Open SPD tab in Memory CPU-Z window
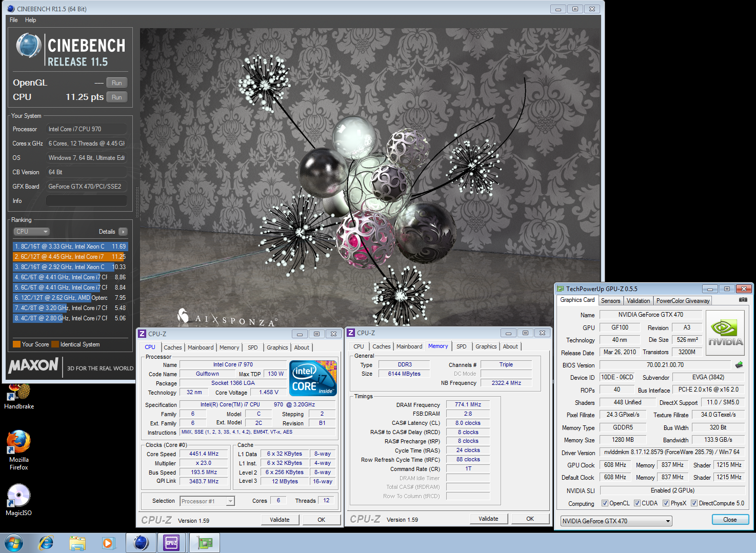This screenshot has height=553, width=756. [462, 346]
